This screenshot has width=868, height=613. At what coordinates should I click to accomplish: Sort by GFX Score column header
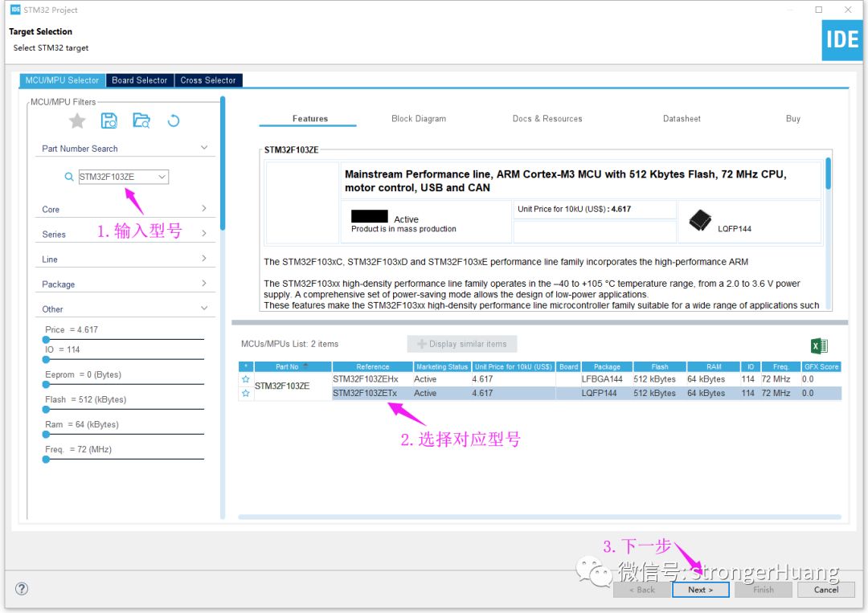coord(821,366)
